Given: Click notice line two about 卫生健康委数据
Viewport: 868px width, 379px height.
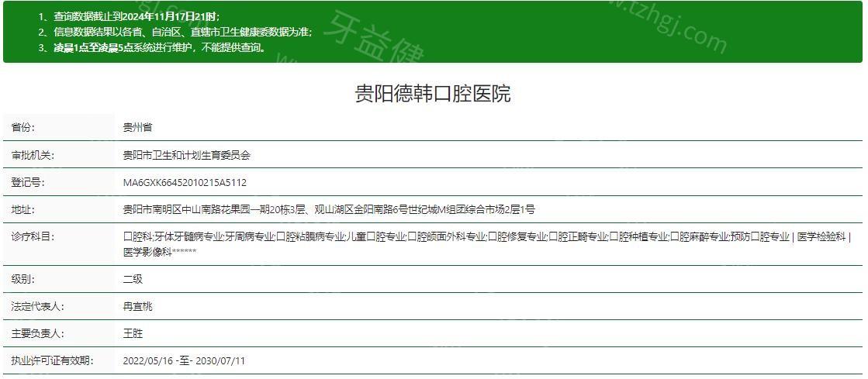Looking at the screenshot, I should tap(175, 32).
